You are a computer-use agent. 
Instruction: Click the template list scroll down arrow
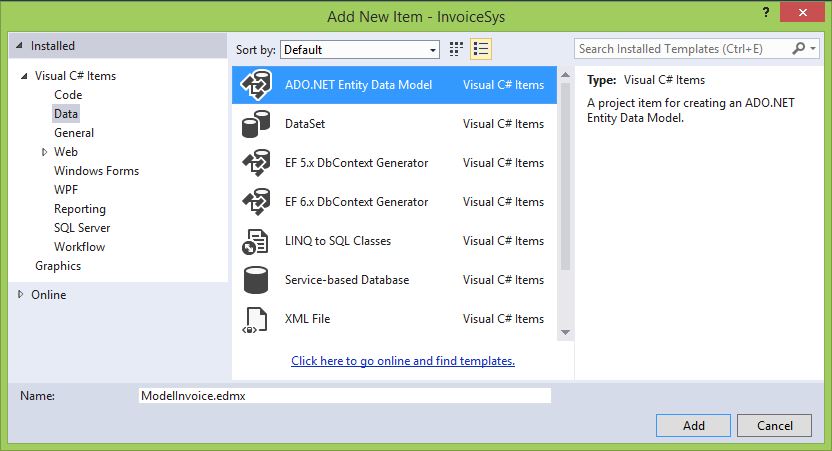click(565, 332)
